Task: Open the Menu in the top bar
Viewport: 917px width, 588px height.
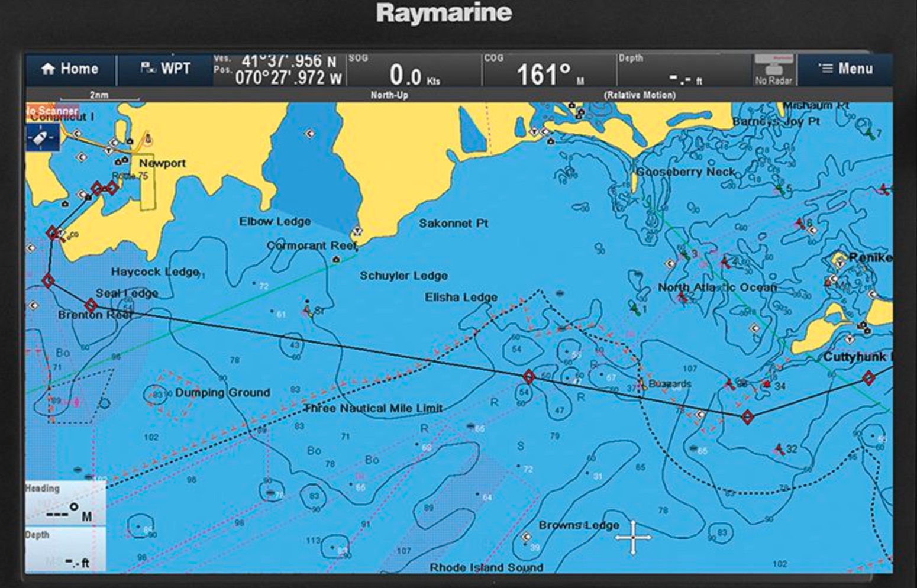Action: [x=845, y=69]
